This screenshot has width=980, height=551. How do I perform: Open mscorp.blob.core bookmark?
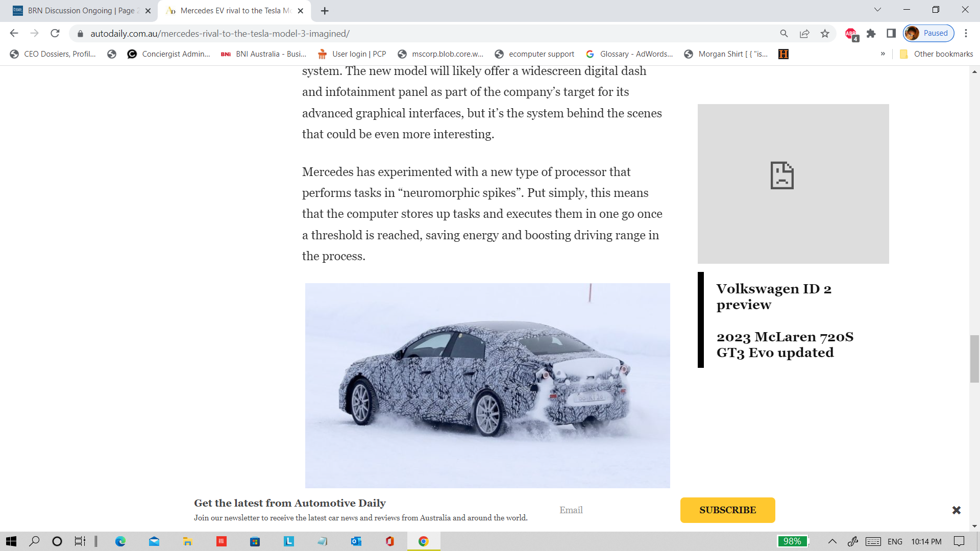[440, 54]
